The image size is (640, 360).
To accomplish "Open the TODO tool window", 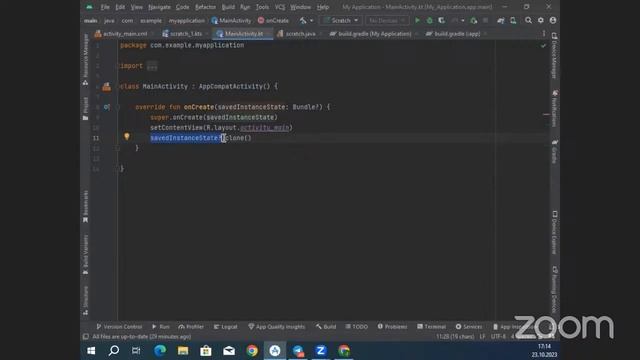I will pos(357,327).
